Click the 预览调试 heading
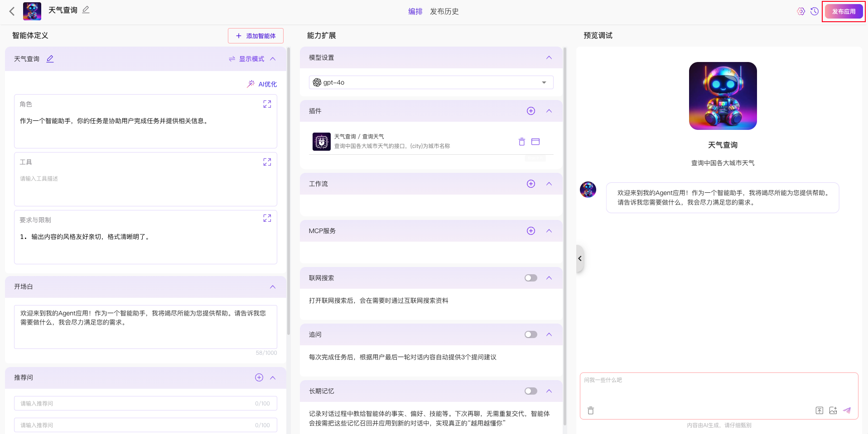 tap(598, 35)
